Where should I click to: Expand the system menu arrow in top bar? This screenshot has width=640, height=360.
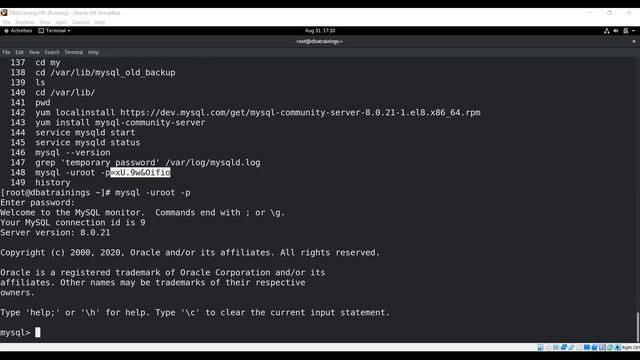pos(633,31)
